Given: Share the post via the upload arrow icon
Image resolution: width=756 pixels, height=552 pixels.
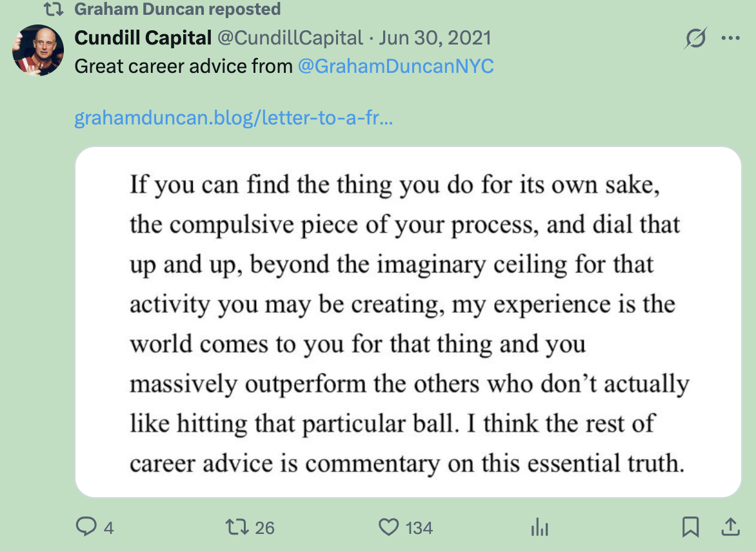Looking at the screenshot, I should point(730,527).
